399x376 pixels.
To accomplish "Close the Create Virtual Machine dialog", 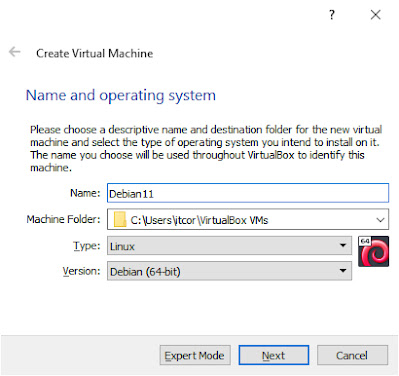I will coord(376,15).
